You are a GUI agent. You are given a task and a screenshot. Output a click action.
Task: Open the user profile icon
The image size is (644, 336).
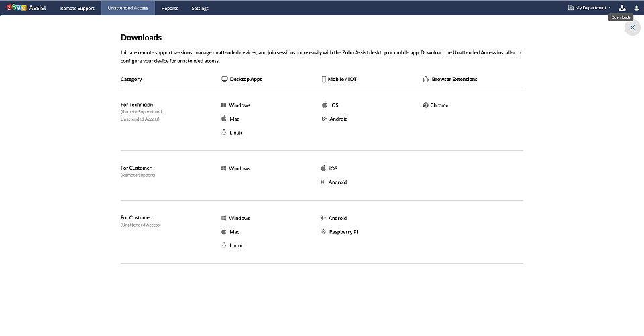pyautogui.click(x=637, y=8)
